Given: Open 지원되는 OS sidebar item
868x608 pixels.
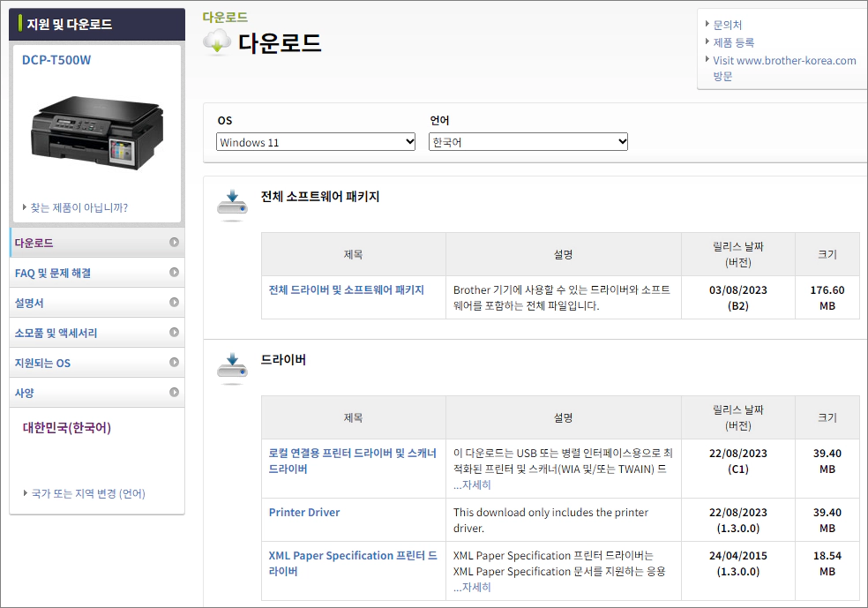Looking at the screenshot, I should click(97, 362).
